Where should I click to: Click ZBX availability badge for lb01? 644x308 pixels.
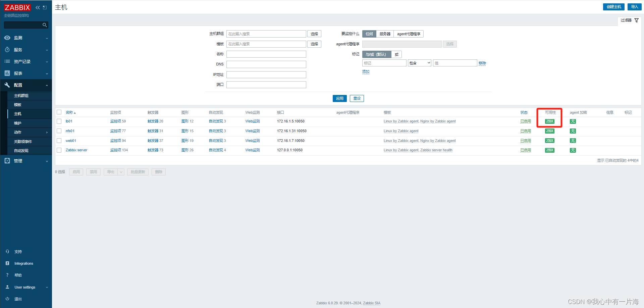point(549,121)
